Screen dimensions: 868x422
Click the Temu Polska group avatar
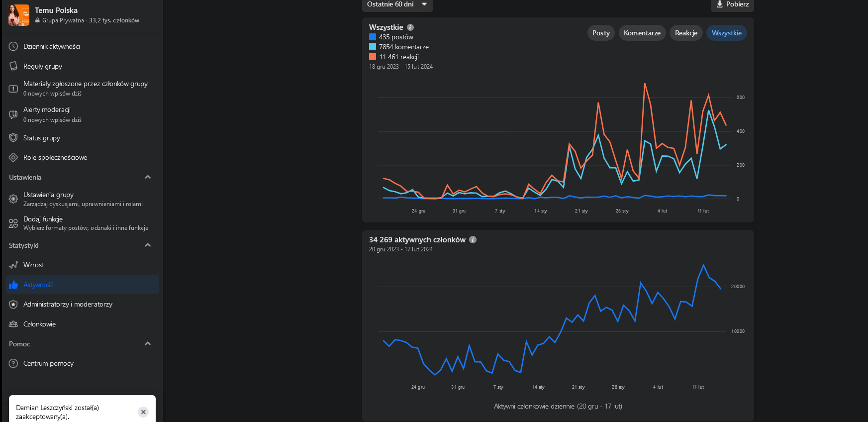tap(19, 15)
